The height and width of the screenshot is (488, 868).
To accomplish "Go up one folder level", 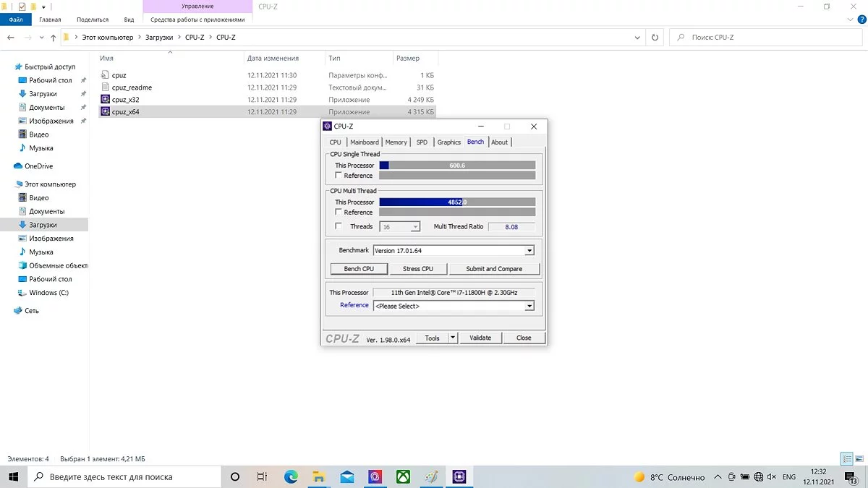I will tap(53, 37).
